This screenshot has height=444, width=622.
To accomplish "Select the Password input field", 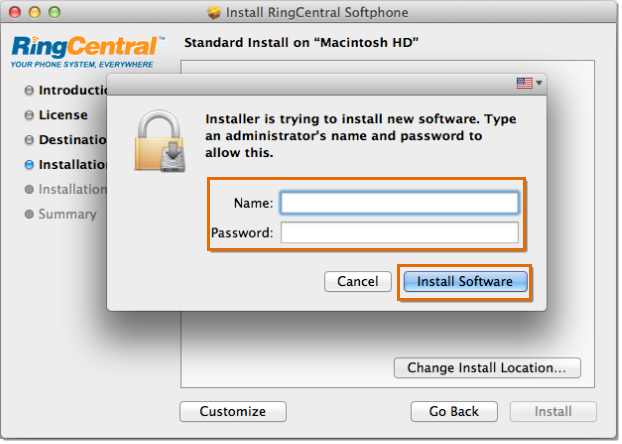I will pyautogui.click(x=399, y=233).
